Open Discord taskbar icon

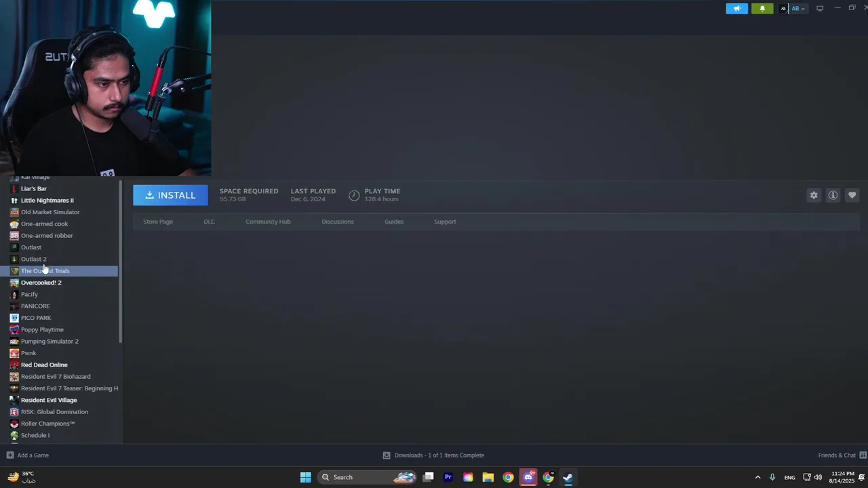pos(528,477)
